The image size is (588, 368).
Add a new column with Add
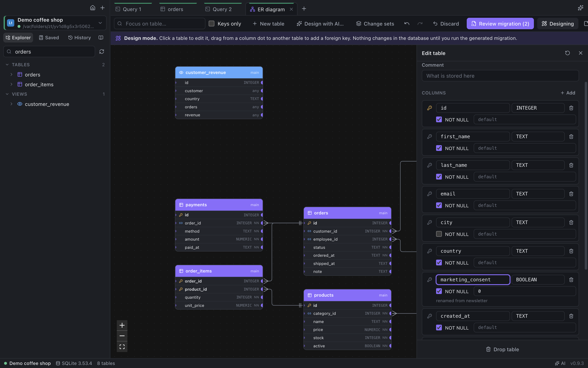[x=568, y=93]
